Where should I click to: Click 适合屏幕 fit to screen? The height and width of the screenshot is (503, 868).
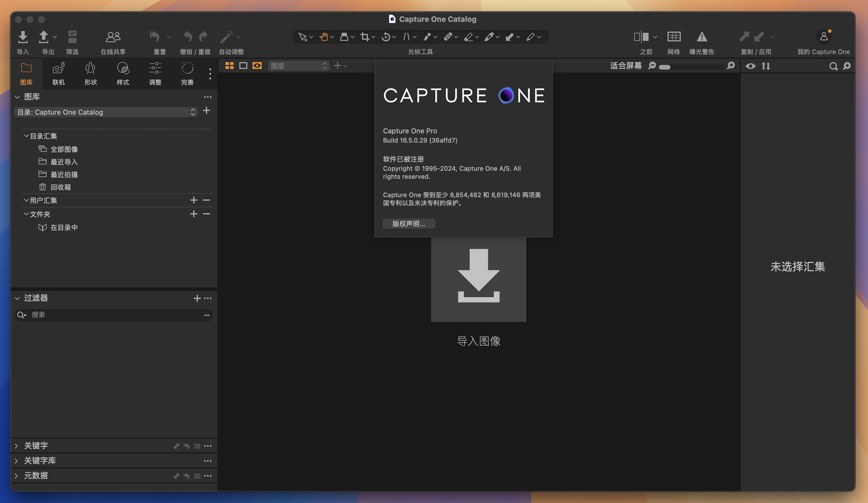coord(626,66)
